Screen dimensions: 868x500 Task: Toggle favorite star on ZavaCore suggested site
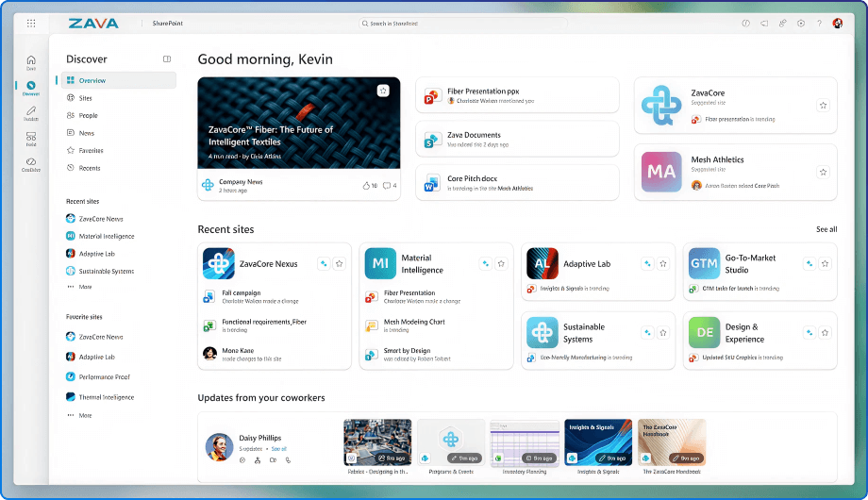coord(823,106)
